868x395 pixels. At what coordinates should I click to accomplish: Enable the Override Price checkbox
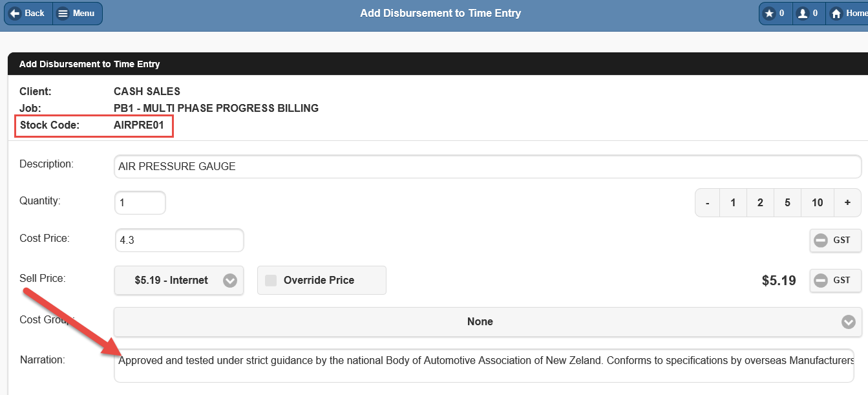[271, 281]
